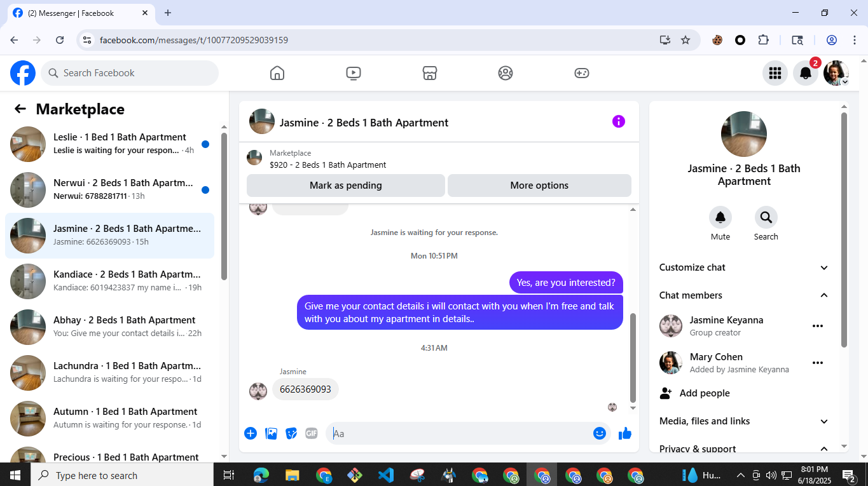Image resolution: width=868 pixels, height=486 pixels.
Task: Click the Chrome address bar URL
Action: pos(194,40)
